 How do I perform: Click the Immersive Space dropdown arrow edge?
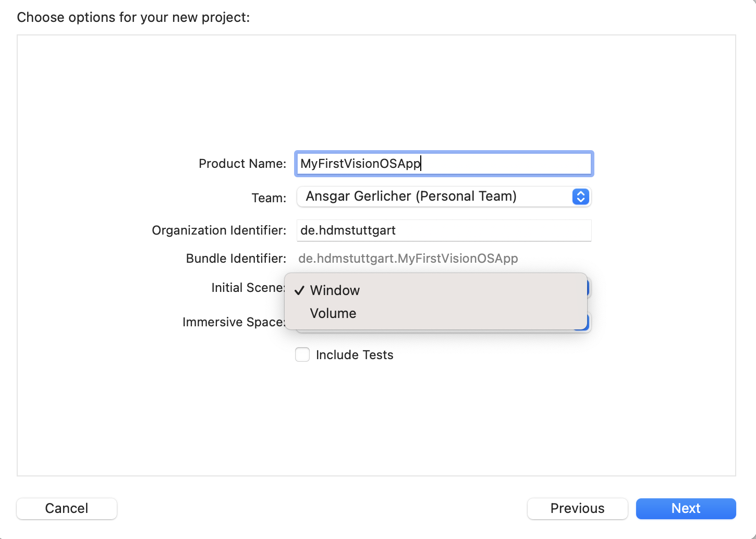[x=588, y=322]
